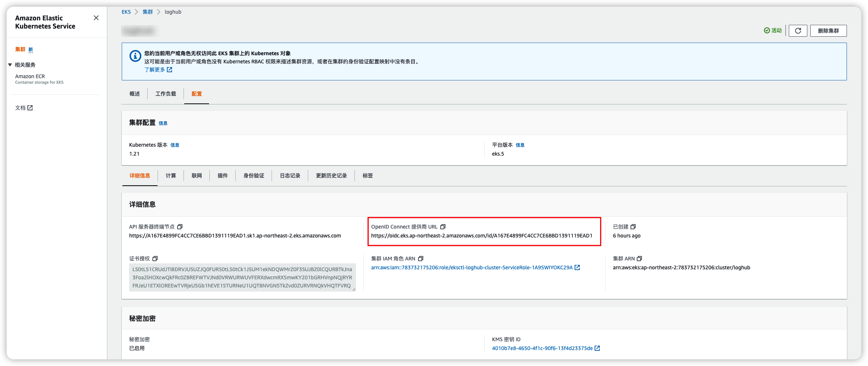868x366 pixels.
Task: Click the IAM role ARN link text
Action: (472, 267)
